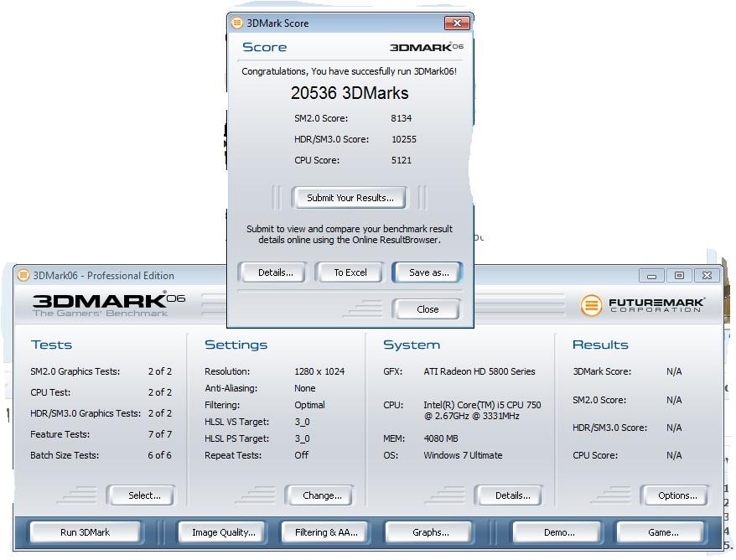Image resolution: width=736 pixels, height=560 pixels.
Task: Click Save as button
Action: point(428,272)
